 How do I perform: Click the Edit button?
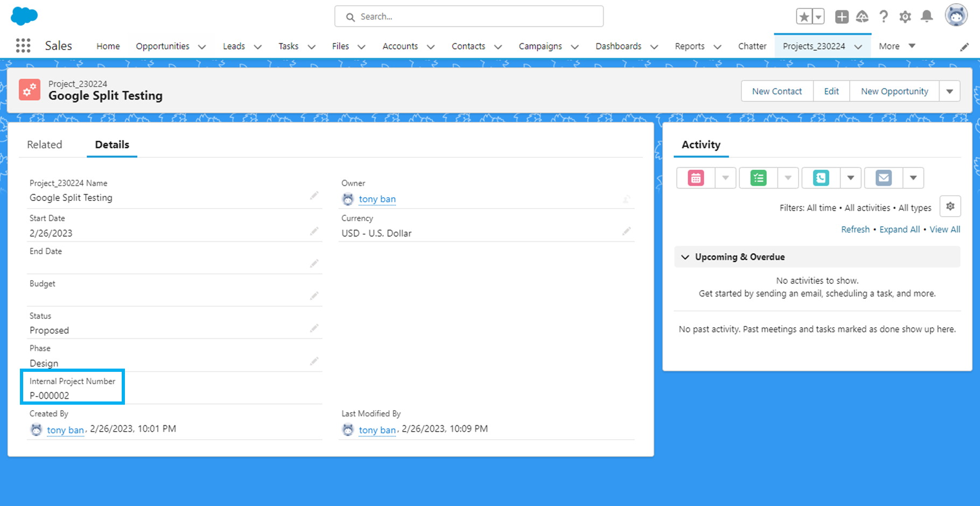point(831,91)
